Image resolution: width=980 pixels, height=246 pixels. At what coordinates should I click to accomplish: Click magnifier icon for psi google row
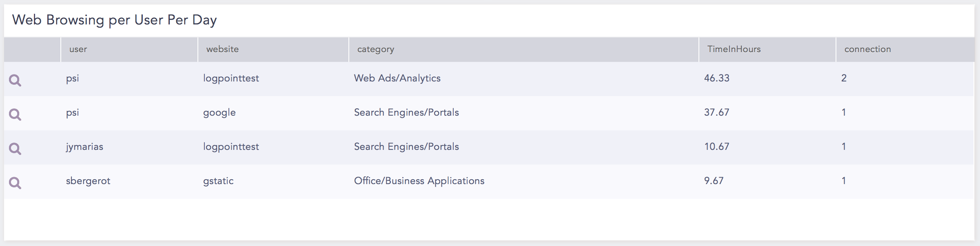[x=15, y=114]
